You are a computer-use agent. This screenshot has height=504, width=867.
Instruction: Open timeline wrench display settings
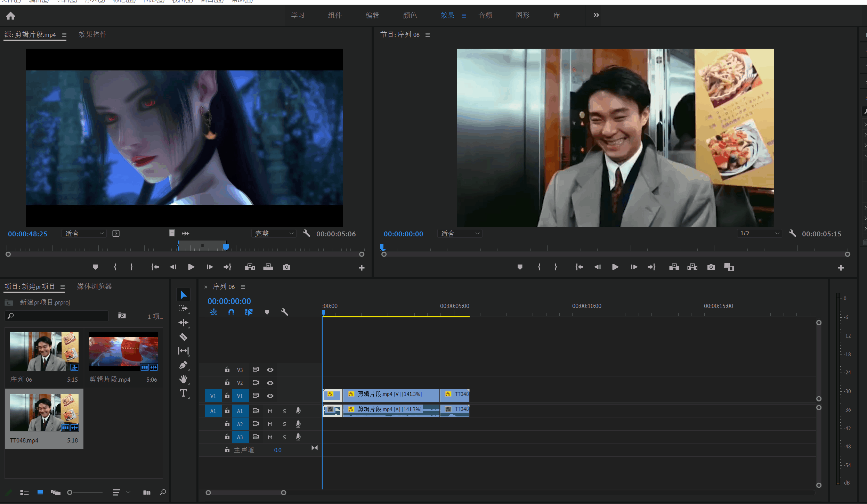pyautogui.click(x=284, y=312)
